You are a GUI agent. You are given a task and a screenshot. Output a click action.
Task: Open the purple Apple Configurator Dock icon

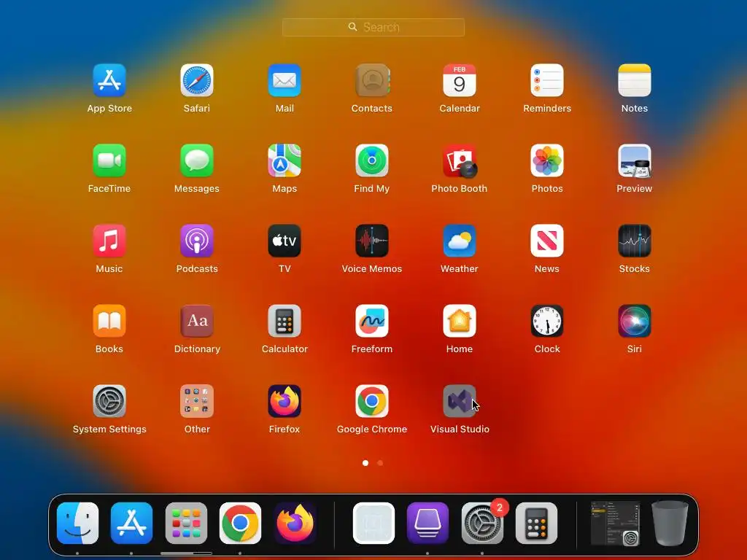click(x=427, y=523)
